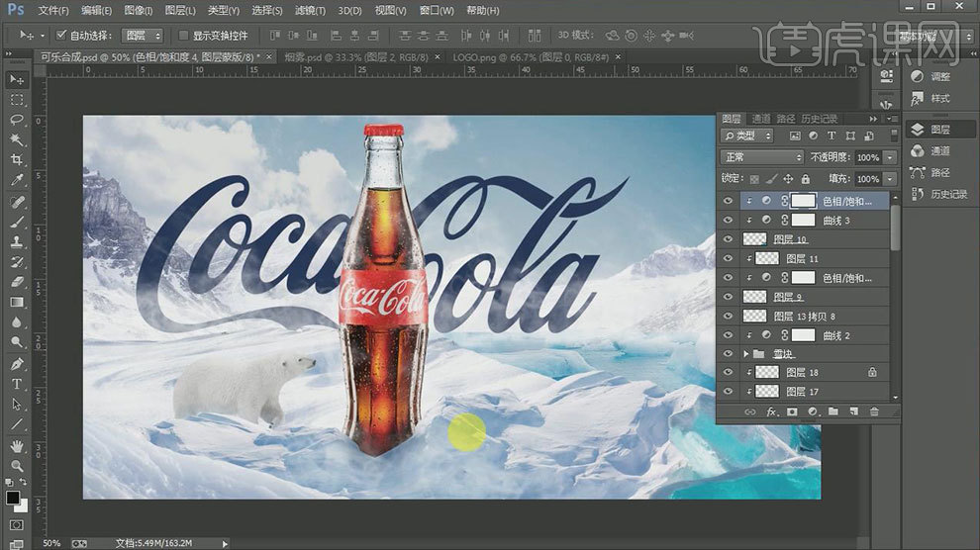
Task: Toggle the Auto-Select checkbox
Action: coord(60,35)
